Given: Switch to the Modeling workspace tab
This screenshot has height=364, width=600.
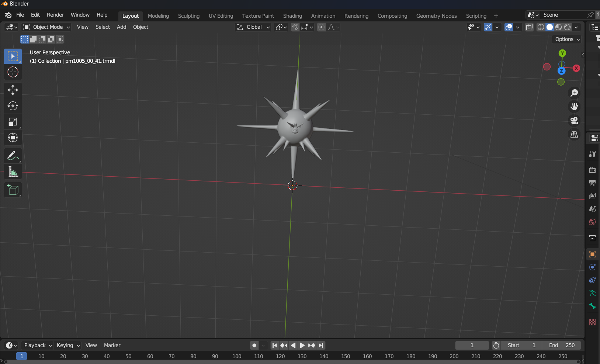Looking at the screenshot, I should pos(158,16).
